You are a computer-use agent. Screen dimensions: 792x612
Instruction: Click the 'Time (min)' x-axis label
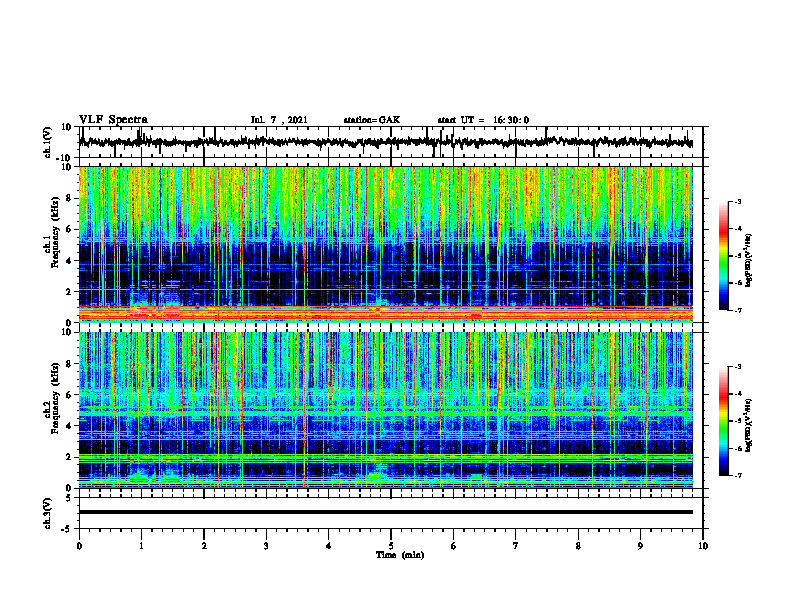[x=400, y=555]
